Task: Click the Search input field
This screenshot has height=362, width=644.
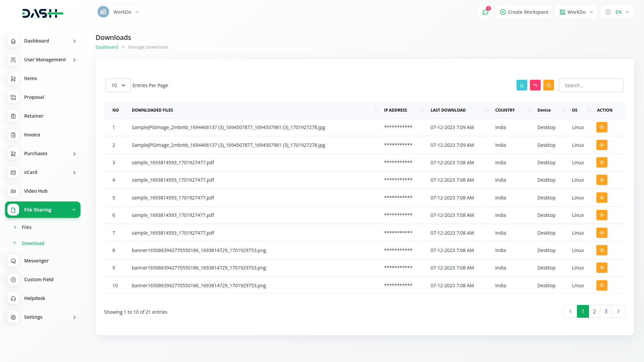Action: click(x=591, y=85)
